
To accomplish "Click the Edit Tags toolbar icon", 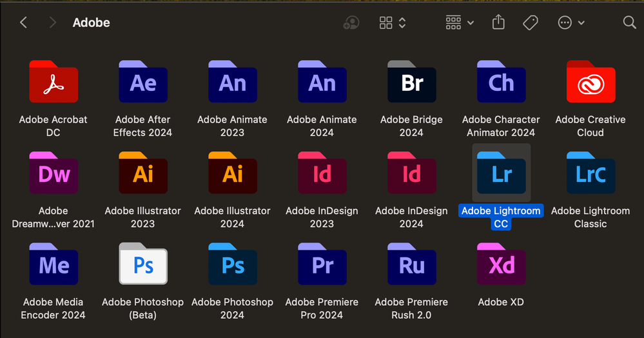I will click(531, 23).
